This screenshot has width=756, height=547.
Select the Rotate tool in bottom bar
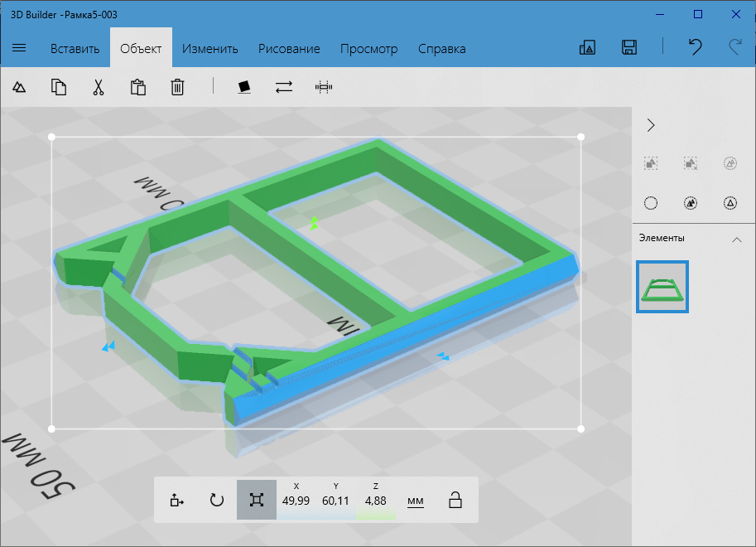point(217,500)
